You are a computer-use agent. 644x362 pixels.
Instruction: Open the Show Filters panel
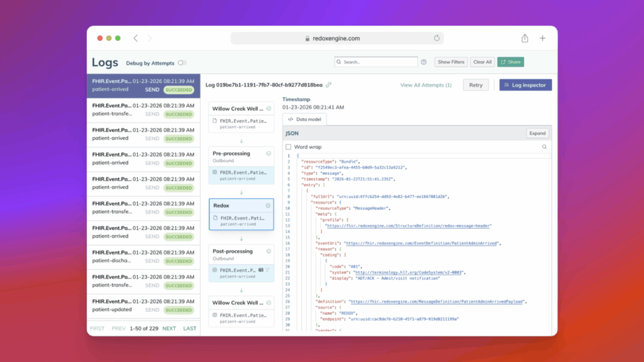(451, 62)
